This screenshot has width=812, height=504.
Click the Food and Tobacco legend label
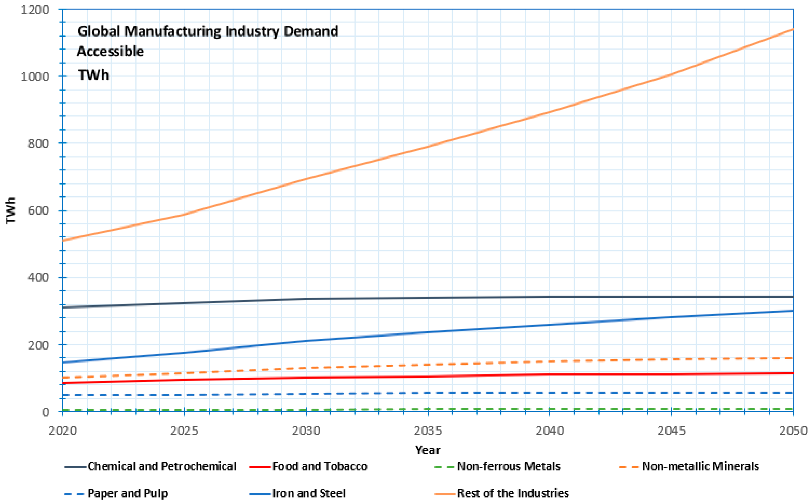(319, 466)
